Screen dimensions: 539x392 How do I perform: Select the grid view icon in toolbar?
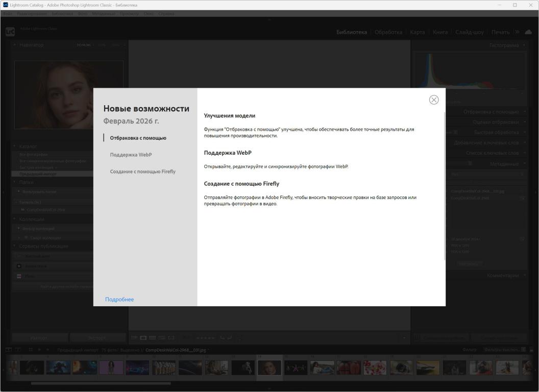tap(135, 337)
